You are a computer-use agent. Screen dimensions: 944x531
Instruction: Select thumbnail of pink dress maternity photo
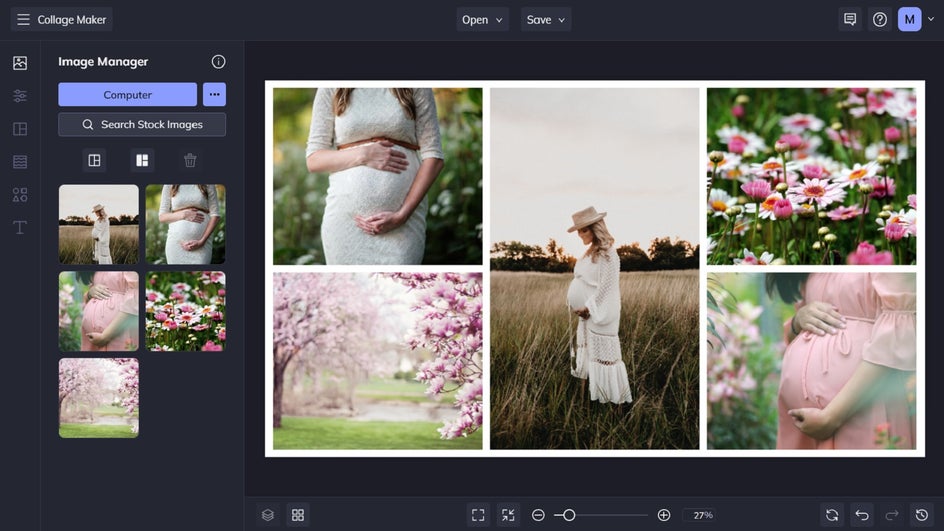click(99, 311)
